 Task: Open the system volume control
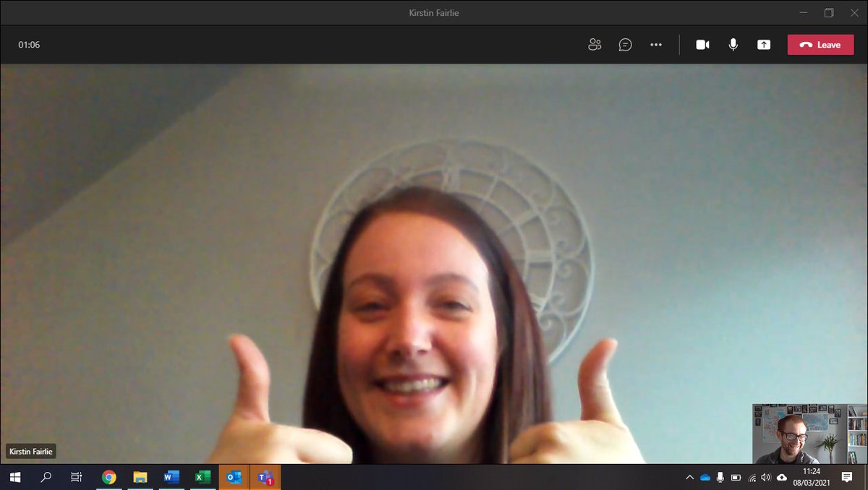[x=766, y=477]
